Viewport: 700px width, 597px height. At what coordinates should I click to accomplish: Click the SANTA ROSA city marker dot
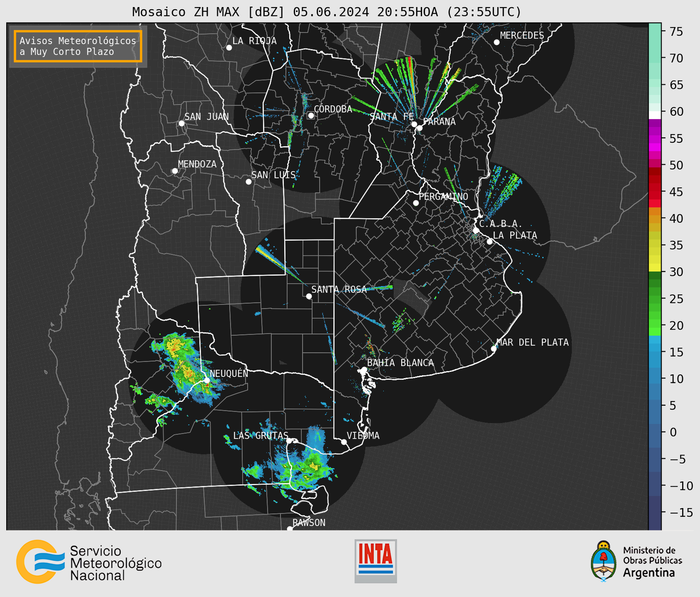point(309,296)
